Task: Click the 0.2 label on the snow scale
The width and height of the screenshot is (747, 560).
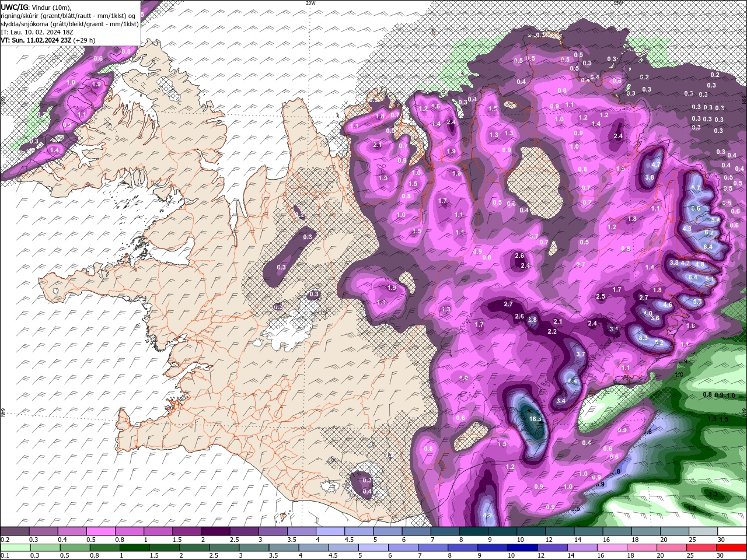Action: point(5,540)
